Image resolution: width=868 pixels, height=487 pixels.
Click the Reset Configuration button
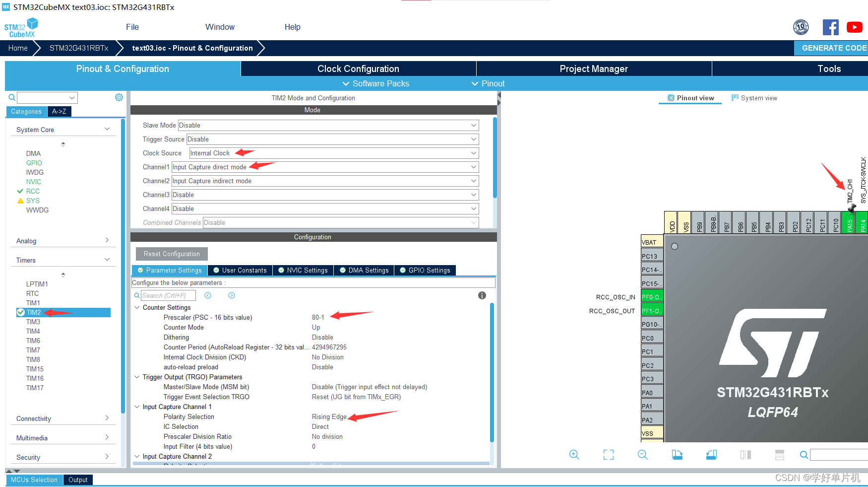pyautogui.click(x=172, y=254)
